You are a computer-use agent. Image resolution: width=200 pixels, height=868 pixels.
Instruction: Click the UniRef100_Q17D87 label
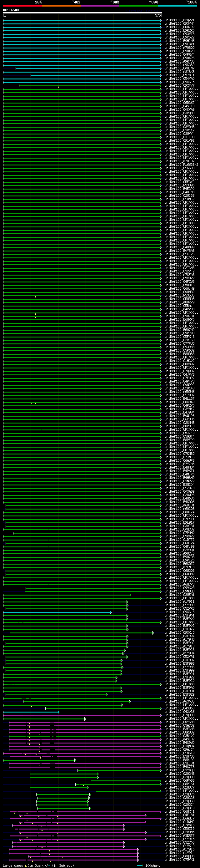(179, 395)
